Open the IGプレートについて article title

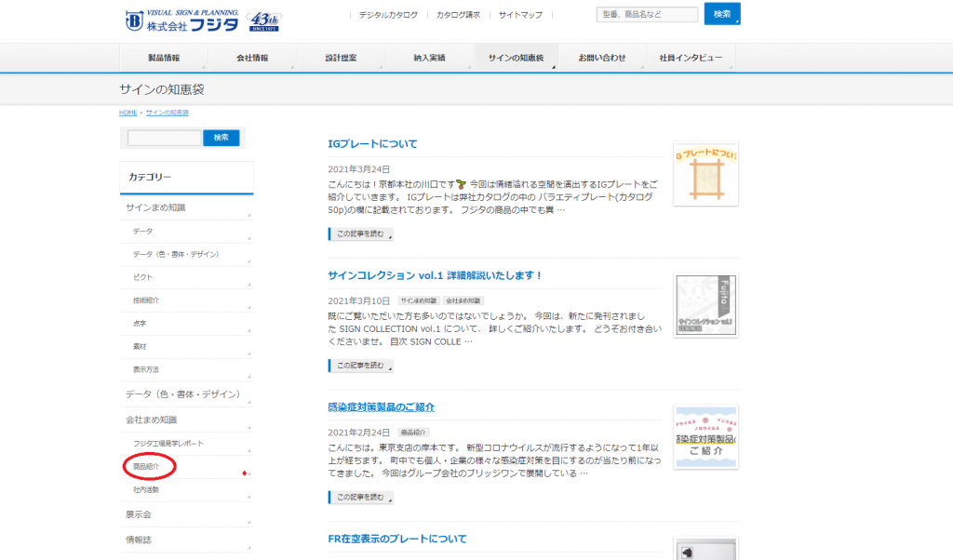tap(372, 144)
